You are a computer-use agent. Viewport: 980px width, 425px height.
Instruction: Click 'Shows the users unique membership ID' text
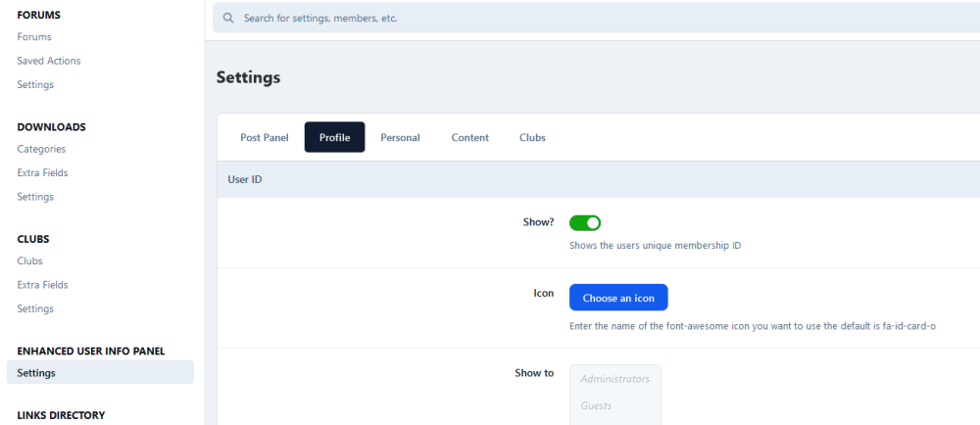(655, 245)
